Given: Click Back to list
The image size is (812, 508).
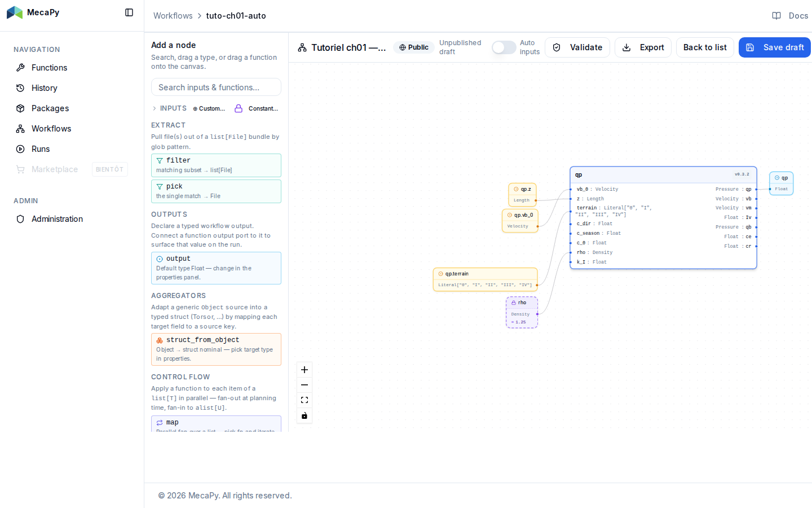Looking at the screenshot, I should click(705, 47).
